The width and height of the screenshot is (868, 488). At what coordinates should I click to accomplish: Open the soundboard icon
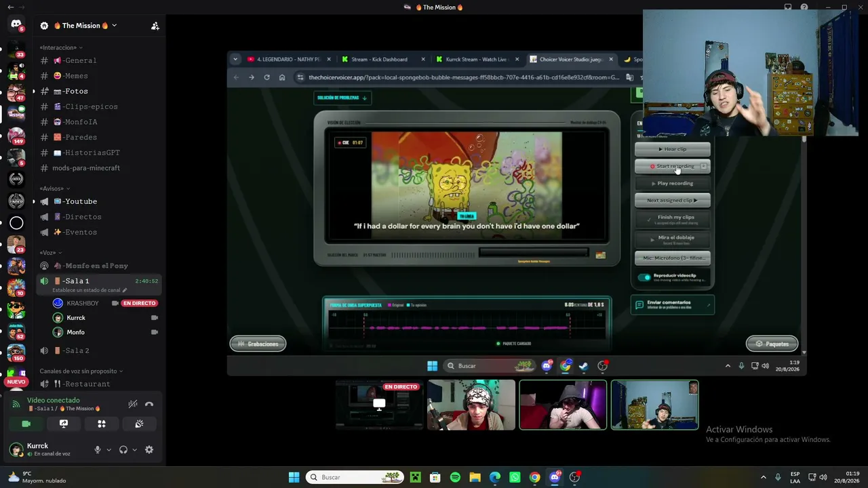139,424
